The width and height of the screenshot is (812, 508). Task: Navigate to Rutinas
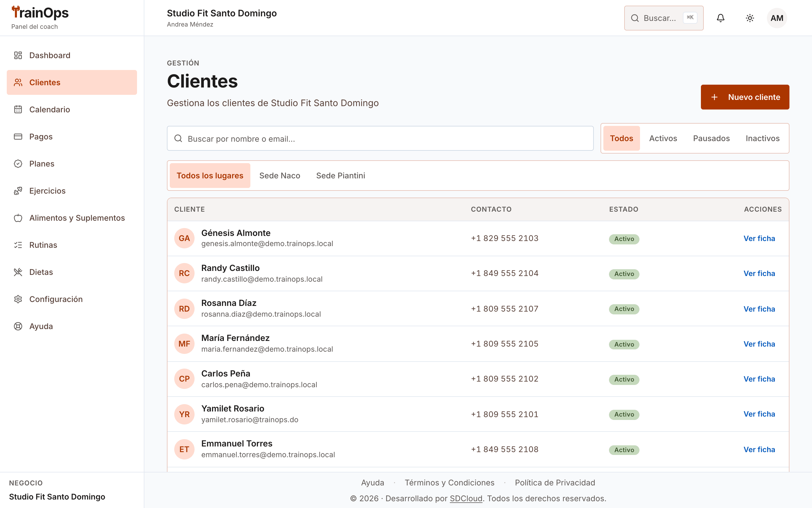(x=72, y=245)
